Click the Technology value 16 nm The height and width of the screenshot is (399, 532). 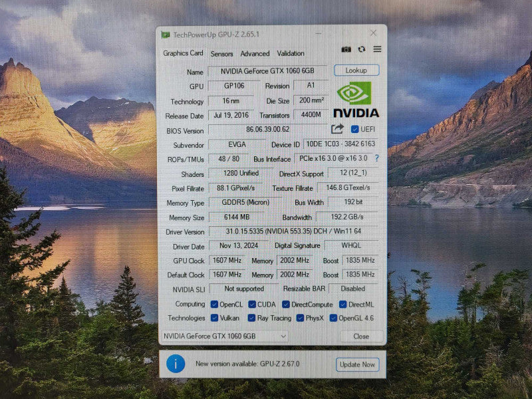tap(231, 101)
